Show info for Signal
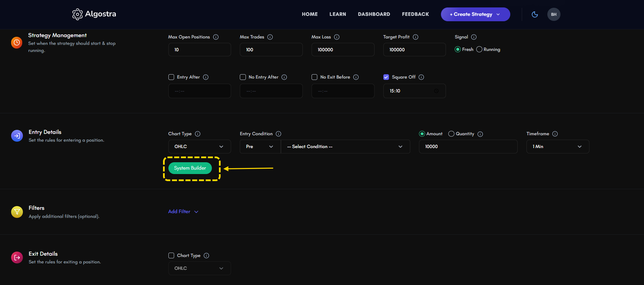 tap(474, 37)
